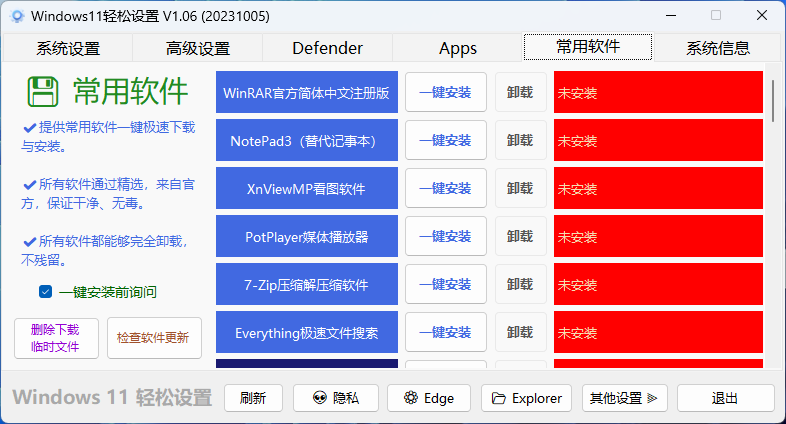Expand 其他设置 menu button
The width and height of the screenshot is (786, 424).
[625, 398]
